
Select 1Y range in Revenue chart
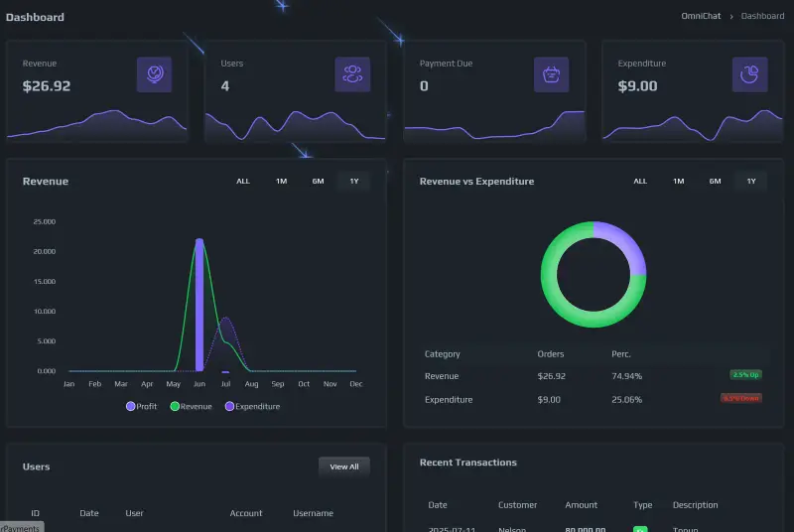(354, 182)
